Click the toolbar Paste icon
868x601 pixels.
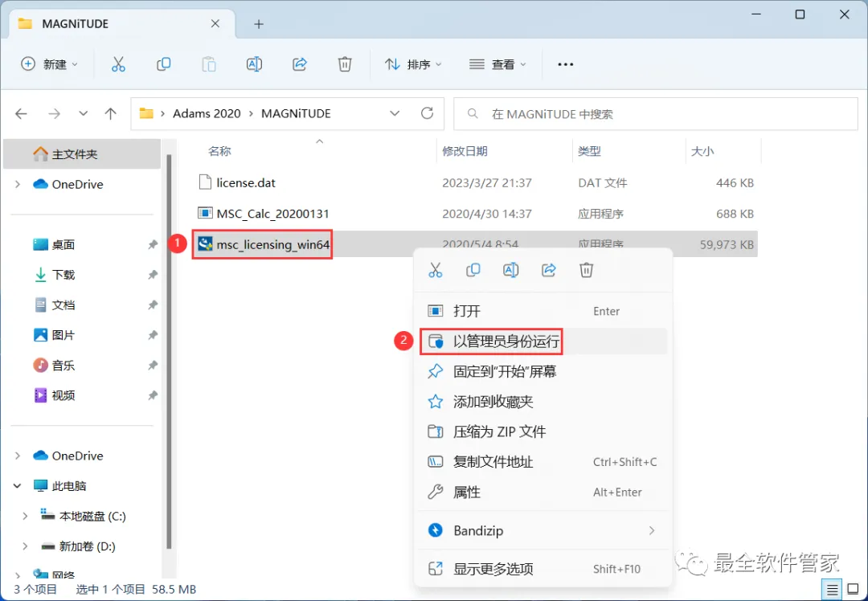point(209,64)
